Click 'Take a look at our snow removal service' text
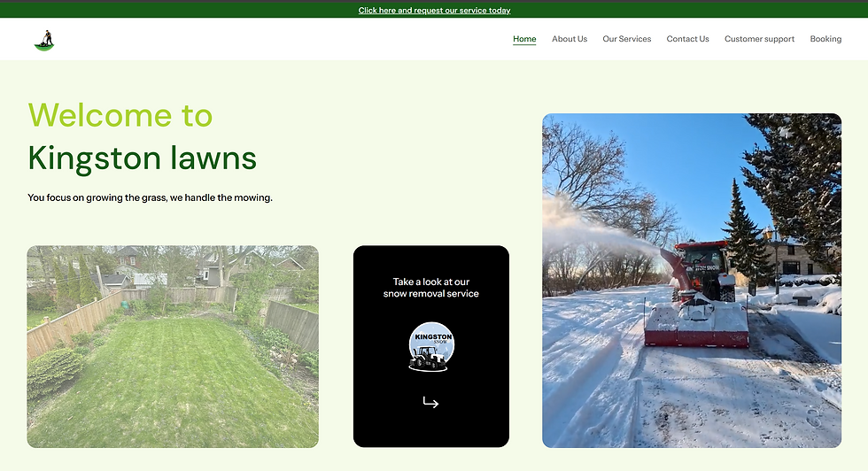The width and height of the screenshot is (868, 471). (x=430, y=288)
